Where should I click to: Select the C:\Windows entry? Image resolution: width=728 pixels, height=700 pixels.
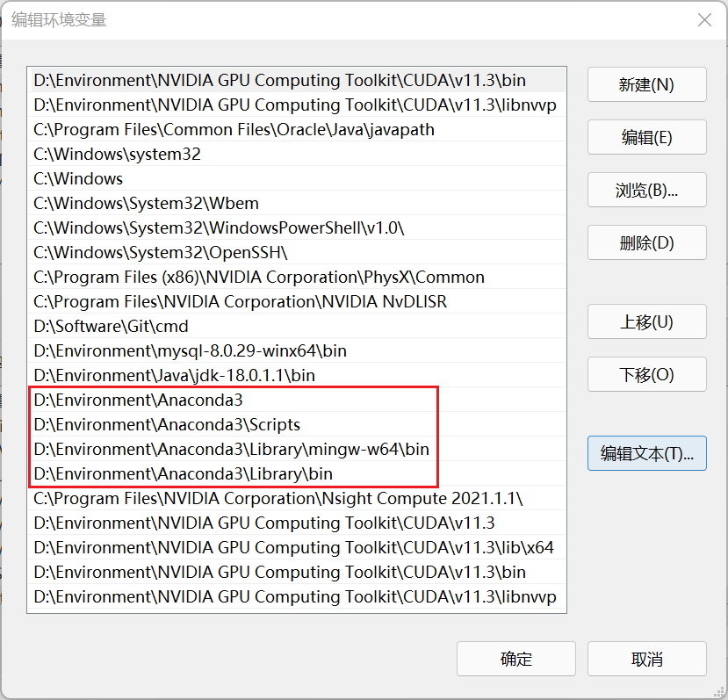[x=297, y=179]
